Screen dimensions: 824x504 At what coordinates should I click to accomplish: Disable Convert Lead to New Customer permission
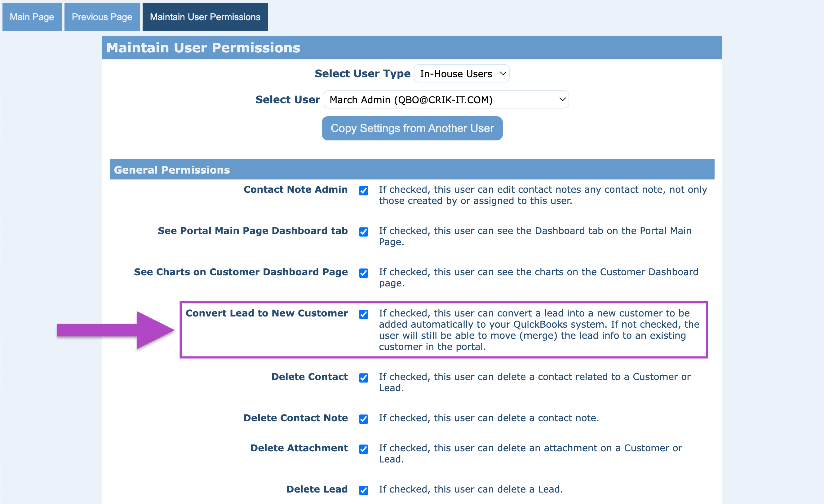tap(364, 314)
